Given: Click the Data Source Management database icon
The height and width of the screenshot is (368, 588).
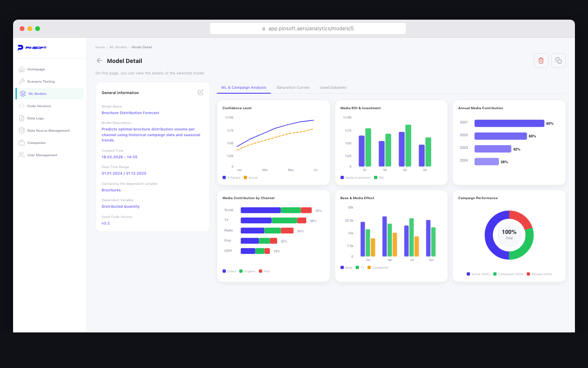Looking at the screenshot, I should tap(22, 130).
